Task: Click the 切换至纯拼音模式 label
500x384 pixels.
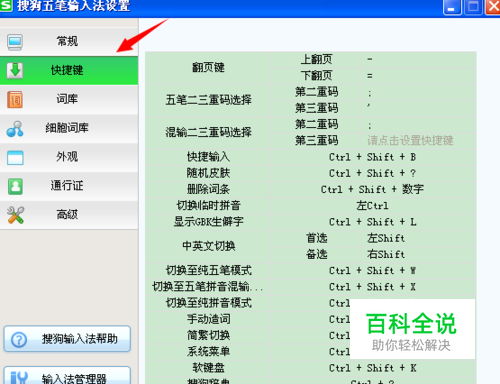Action: click(208, 303)
